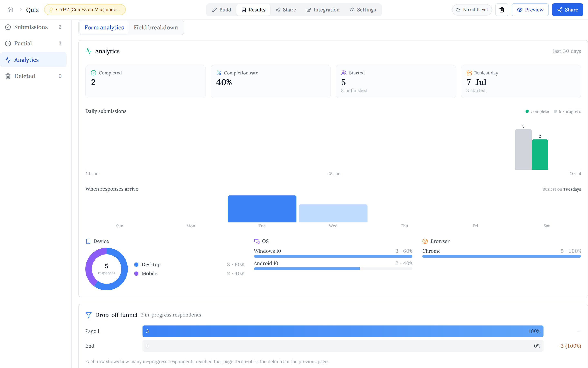Click the '25 Jun' axis label

pos(334,174)
